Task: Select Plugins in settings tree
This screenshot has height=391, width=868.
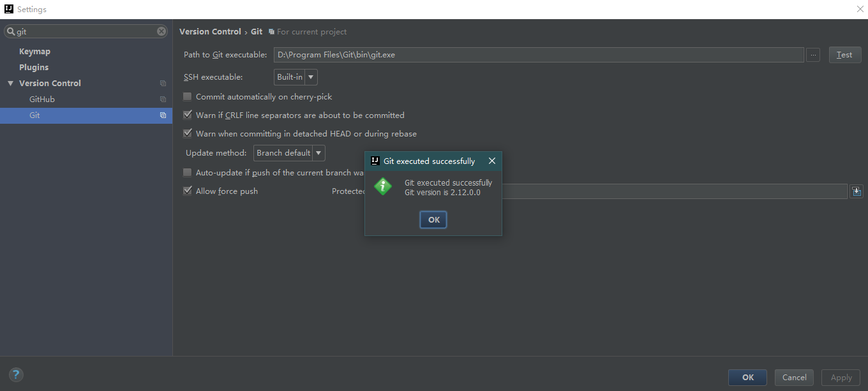Action: tap(34, 68)
